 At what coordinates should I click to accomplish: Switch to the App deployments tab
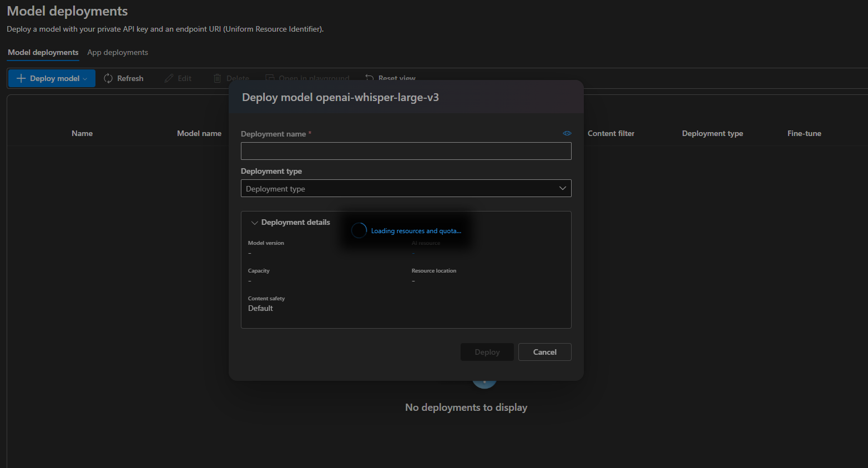(118, 52)
